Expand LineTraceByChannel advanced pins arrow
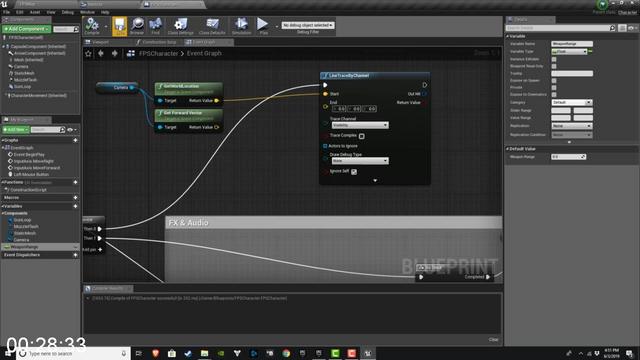This screenshot has height=360, width=640. (375, 180)
